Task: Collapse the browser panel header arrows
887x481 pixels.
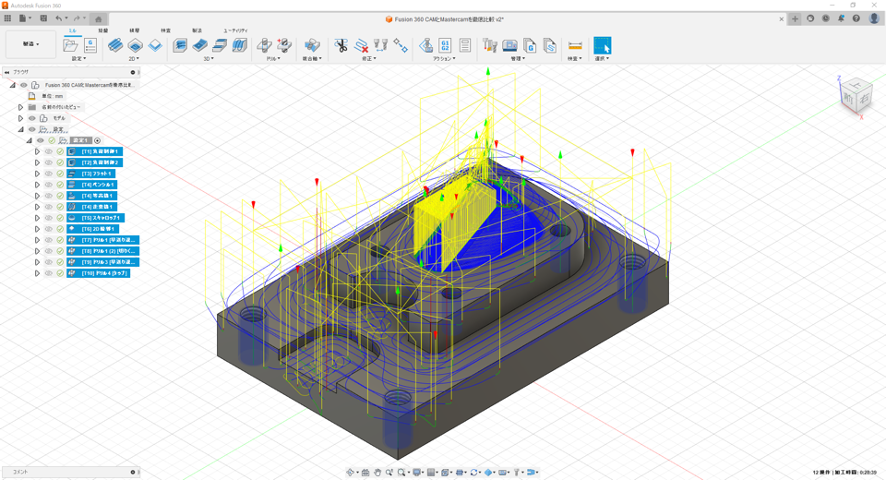Action: pos(7,72)
